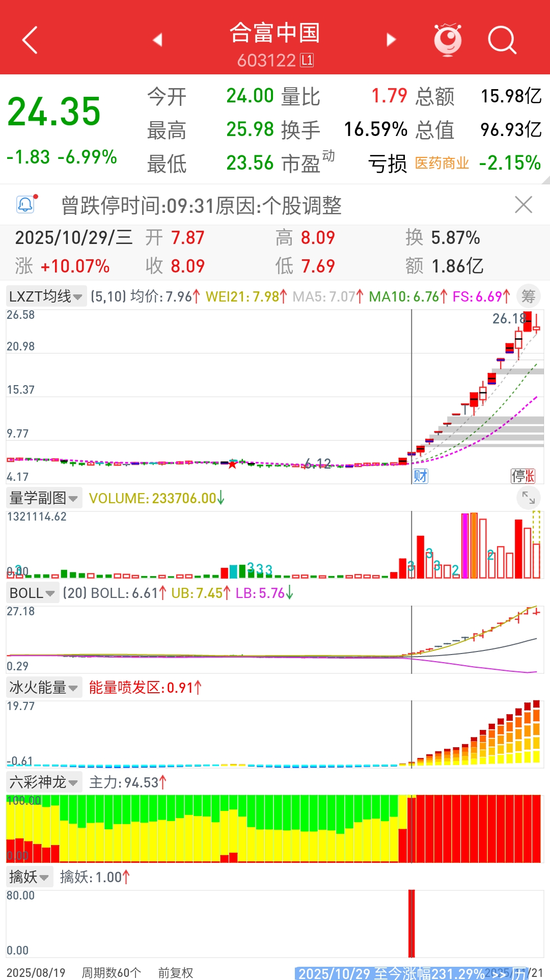
Task: Open search with the magnifier icon
Action: click(502, 40)
